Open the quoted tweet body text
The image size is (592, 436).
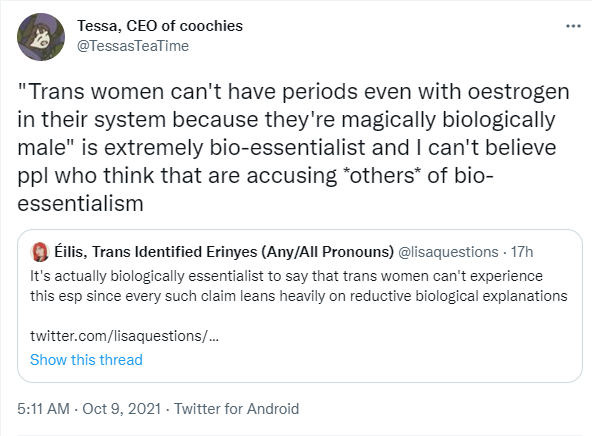299,286
